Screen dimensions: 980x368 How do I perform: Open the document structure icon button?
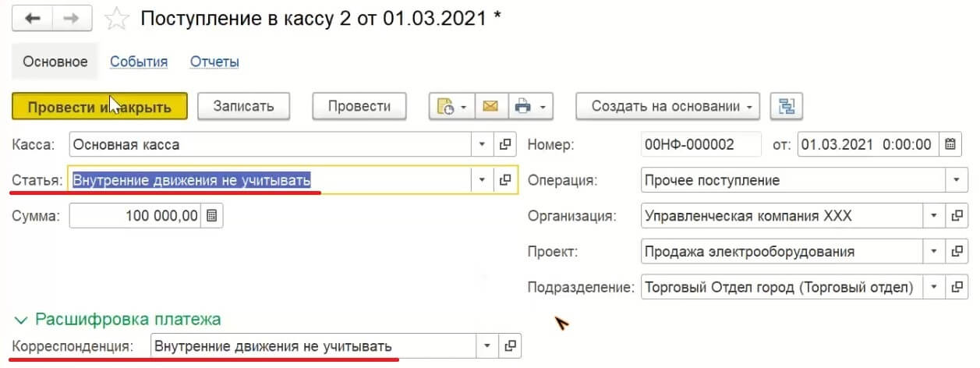tap(787, 106)
